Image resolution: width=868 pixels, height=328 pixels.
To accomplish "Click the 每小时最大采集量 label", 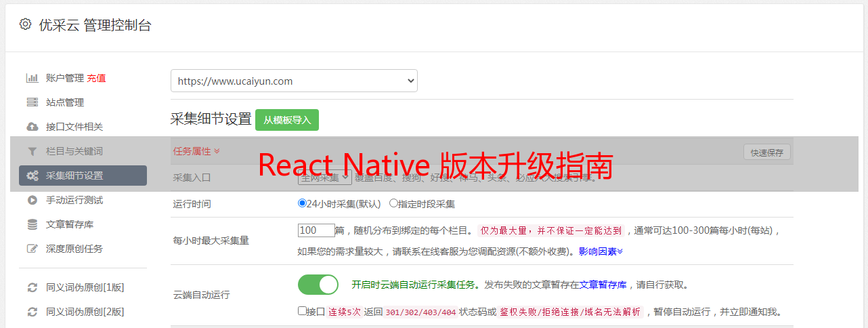I will (211, 241).
